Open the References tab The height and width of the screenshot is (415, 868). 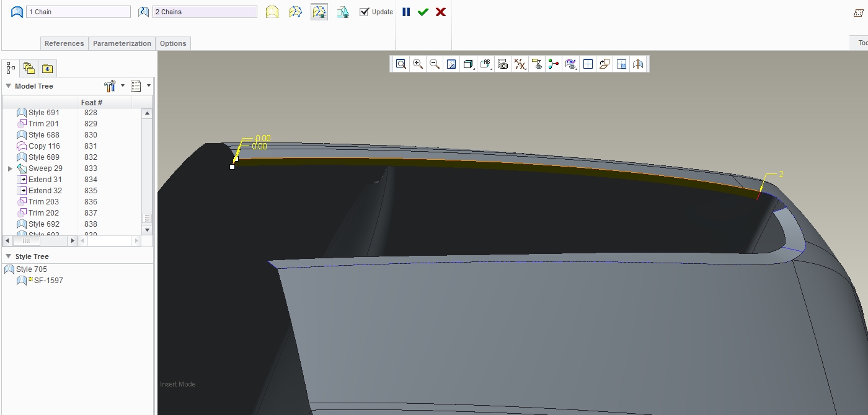tap(64, 43)
